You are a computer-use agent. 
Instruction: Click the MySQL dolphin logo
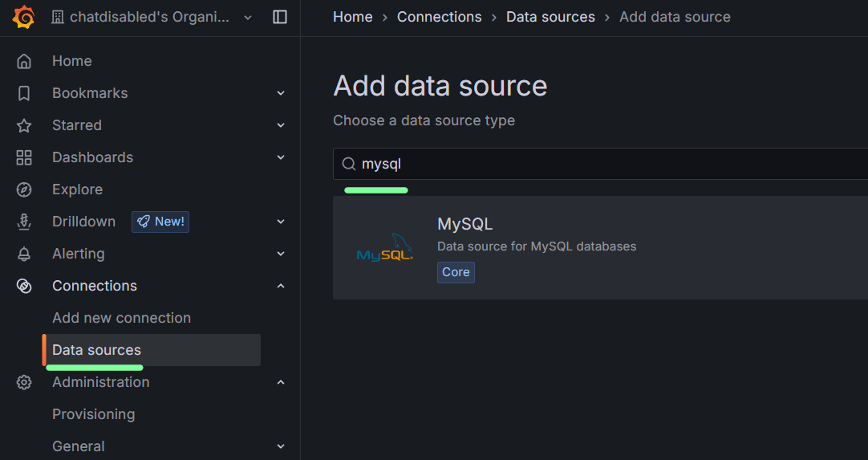click(385, 247)
